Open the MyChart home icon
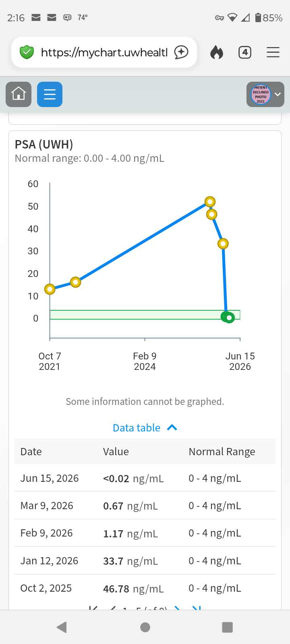The height and width of the screenshot is (644, 290). pos(19,94)
